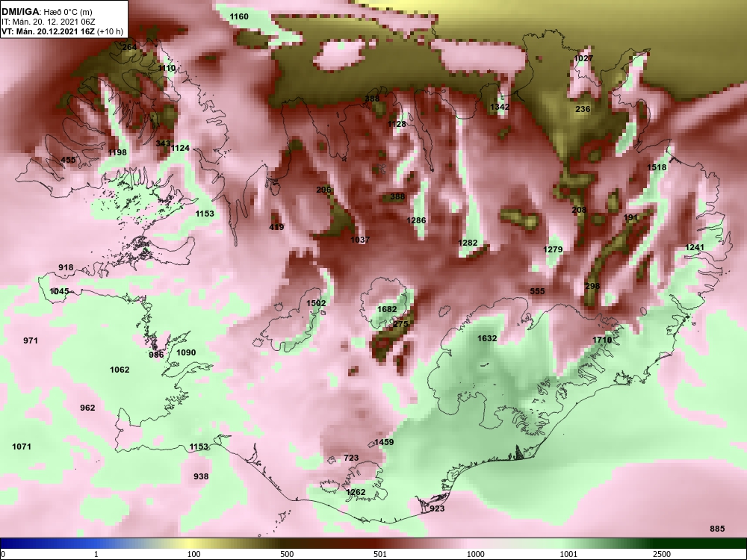Click the map value 208
Viewport: 747px width, 560px height.
coord(580,210)
